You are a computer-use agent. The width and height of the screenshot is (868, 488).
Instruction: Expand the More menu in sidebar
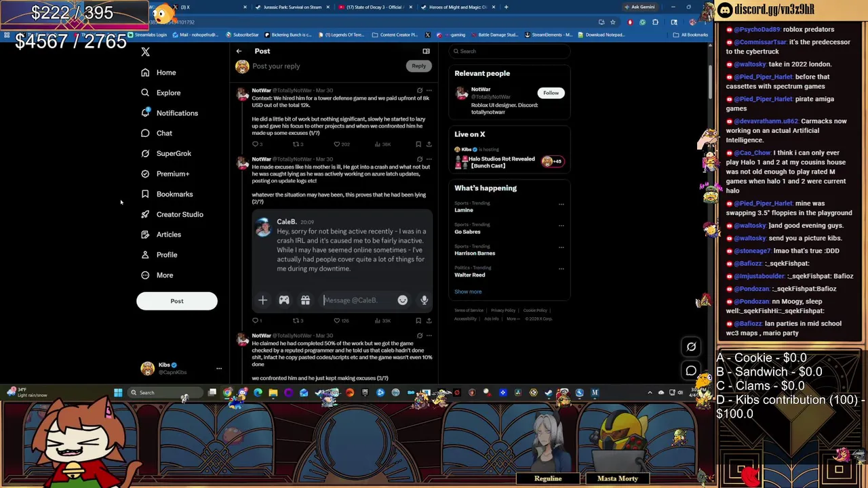[157, 275]
